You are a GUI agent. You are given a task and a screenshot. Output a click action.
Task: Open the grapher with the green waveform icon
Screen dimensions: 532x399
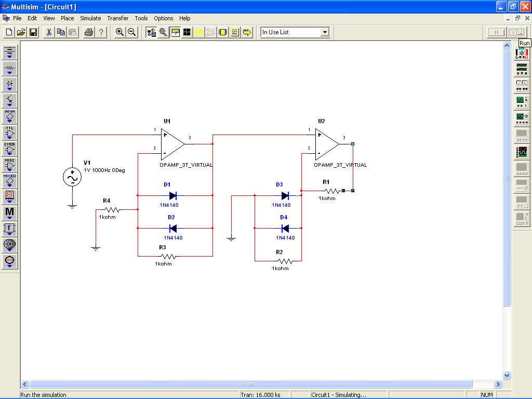[187, 32]
